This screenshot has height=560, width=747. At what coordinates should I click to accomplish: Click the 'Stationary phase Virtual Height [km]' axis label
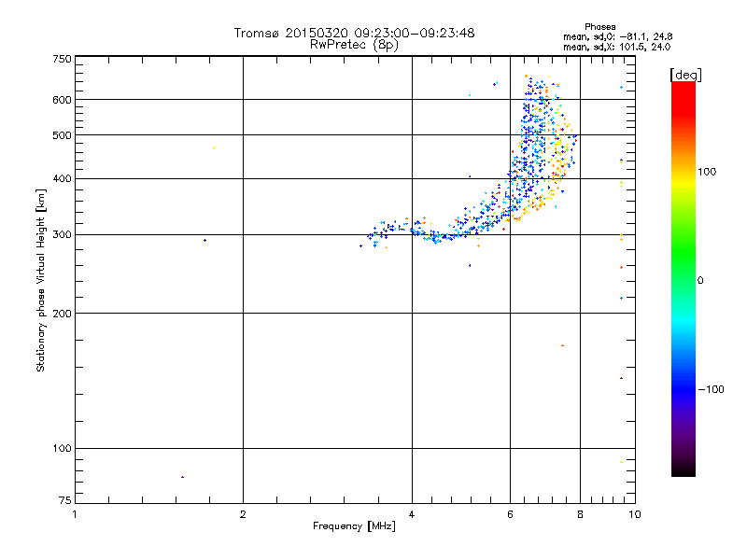(x=41, y=280)
